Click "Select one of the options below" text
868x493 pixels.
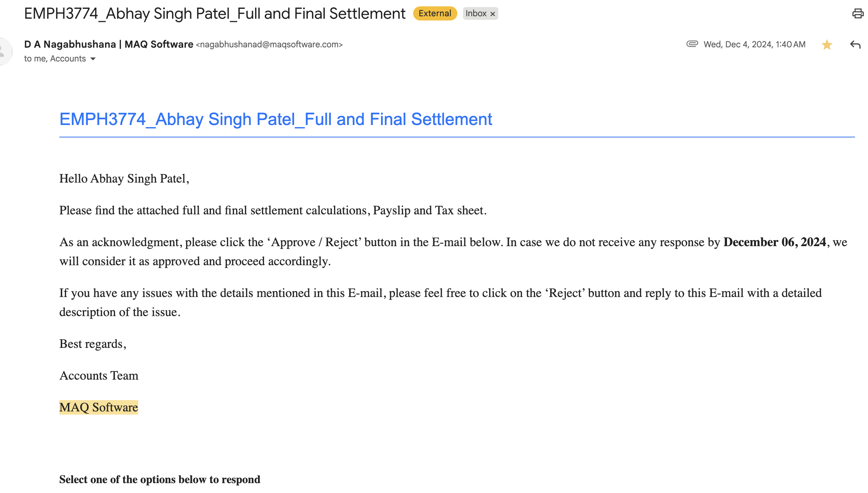click(159, 479)
